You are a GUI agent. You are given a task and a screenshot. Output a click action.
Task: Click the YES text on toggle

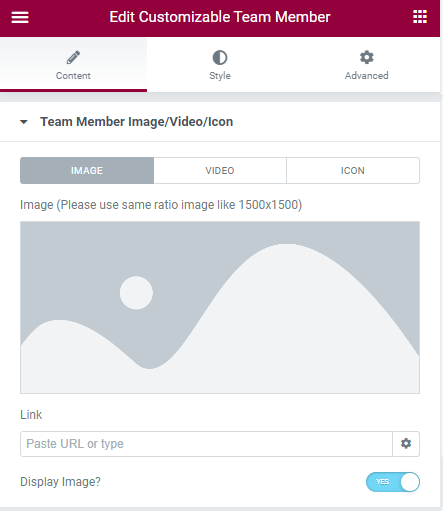point(382,482)
